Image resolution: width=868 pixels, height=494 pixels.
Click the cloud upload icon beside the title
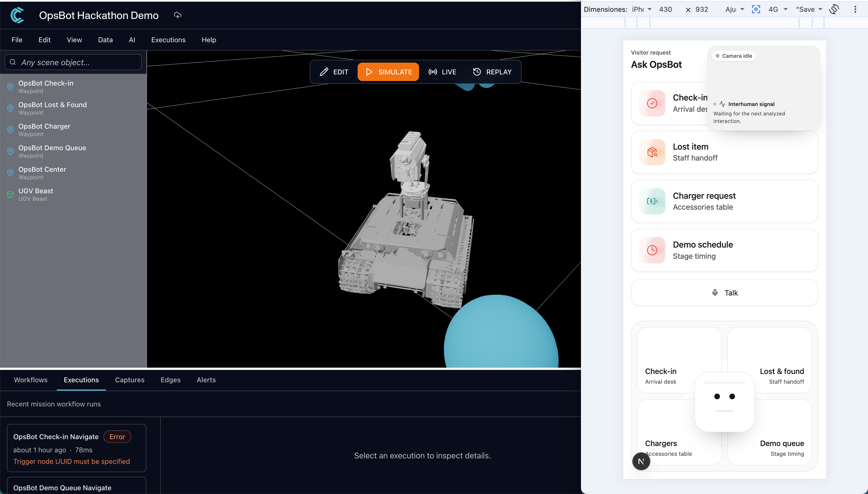[177, 15]
